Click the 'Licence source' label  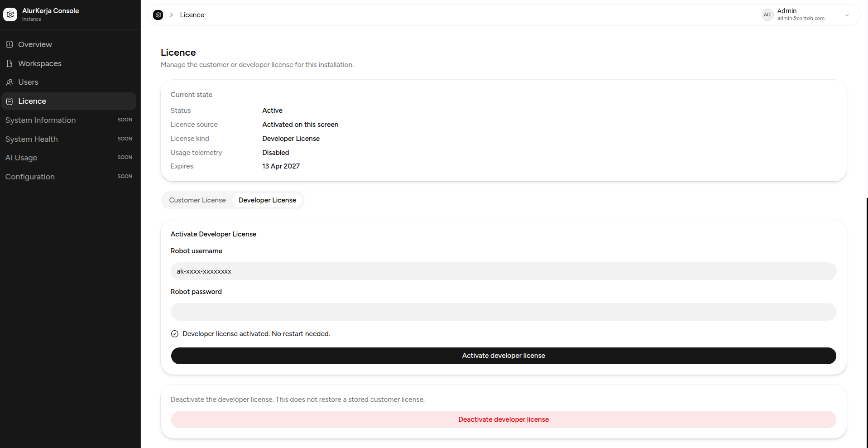[194, 125]
